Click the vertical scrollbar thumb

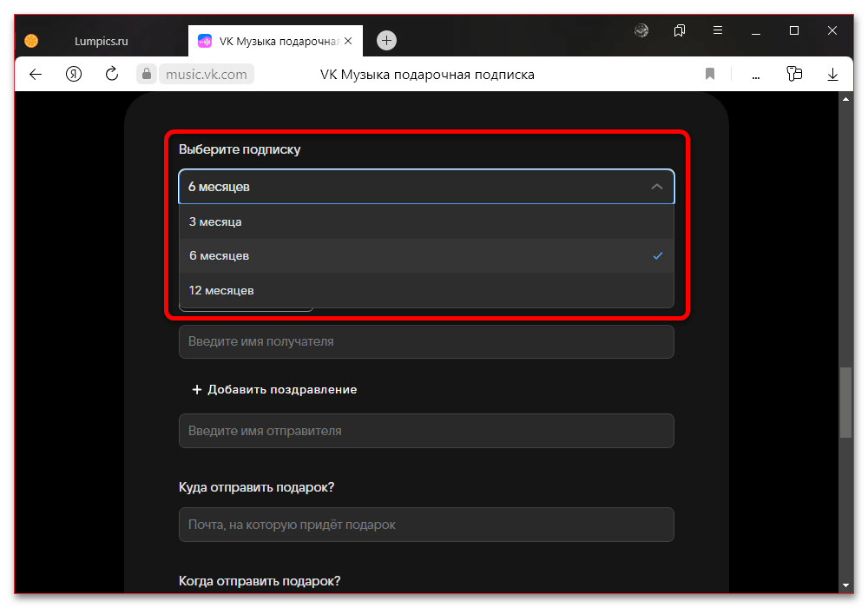[845, 402]
